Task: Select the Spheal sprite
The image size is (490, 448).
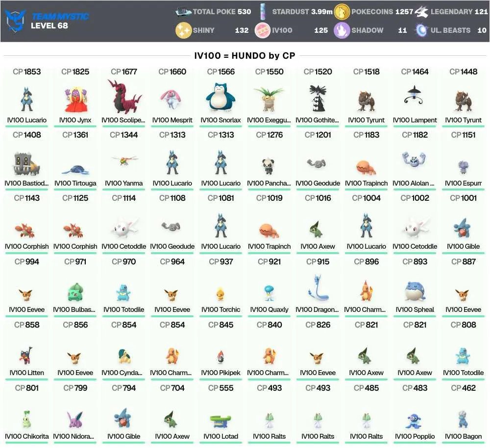Action: point(415,291)
